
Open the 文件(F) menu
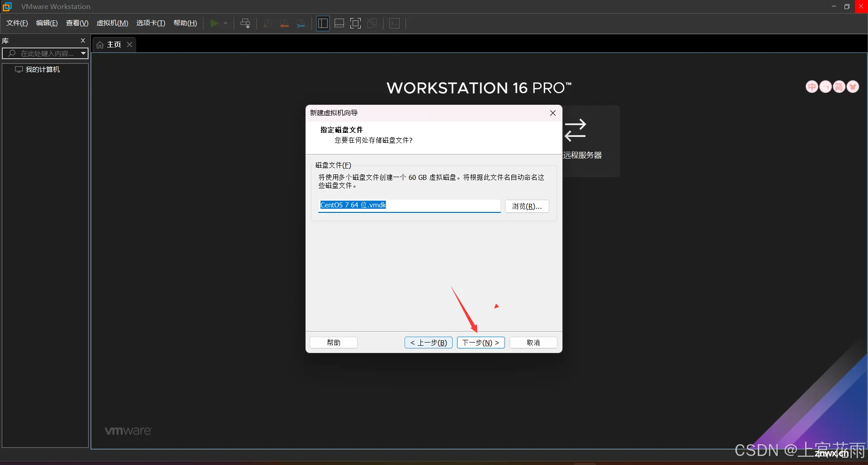pos(17,23)
